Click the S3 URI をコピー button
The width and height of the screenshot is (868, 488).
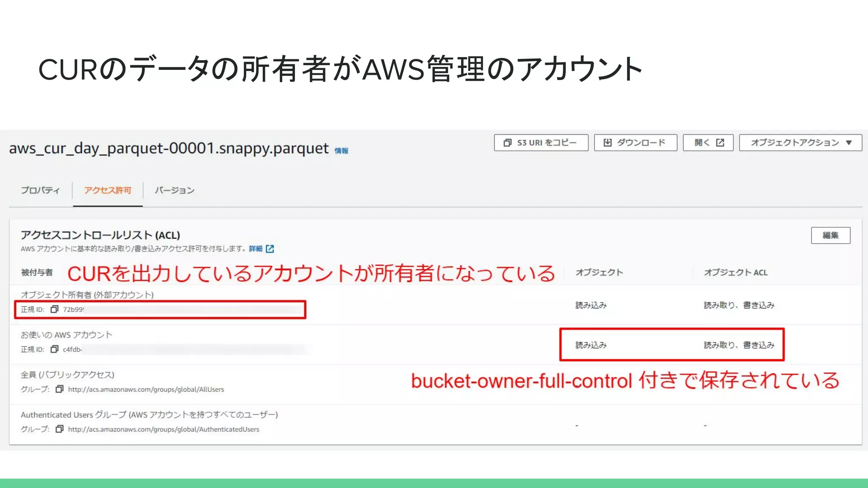pyautogui.click(x=541, y=143)
